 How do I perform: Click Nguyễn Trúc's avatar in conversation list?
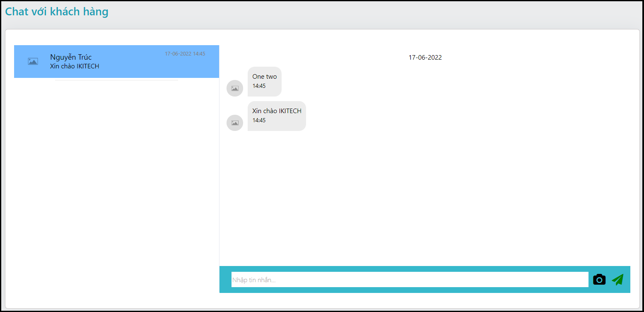[33, 61]
